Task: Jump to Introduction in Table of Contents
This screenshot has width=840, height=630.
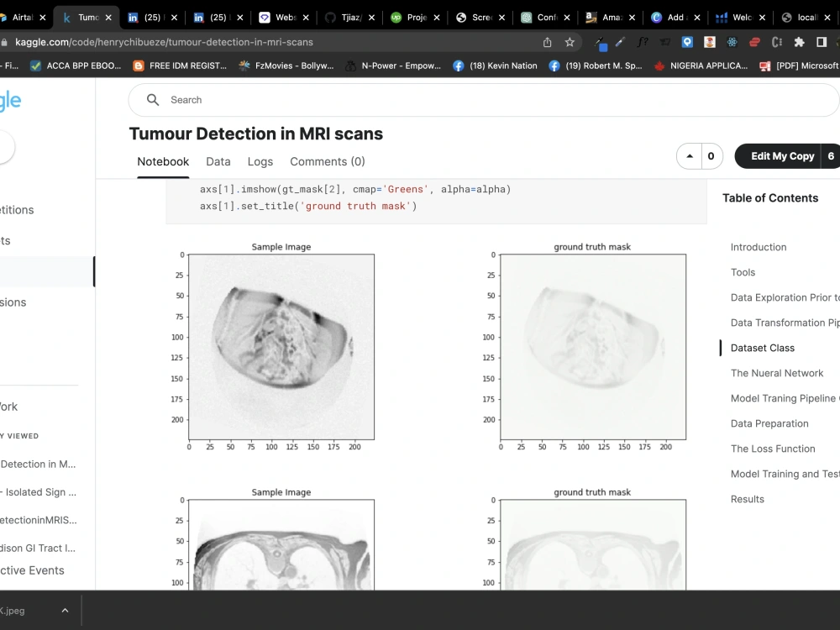Action: point(759,247)
